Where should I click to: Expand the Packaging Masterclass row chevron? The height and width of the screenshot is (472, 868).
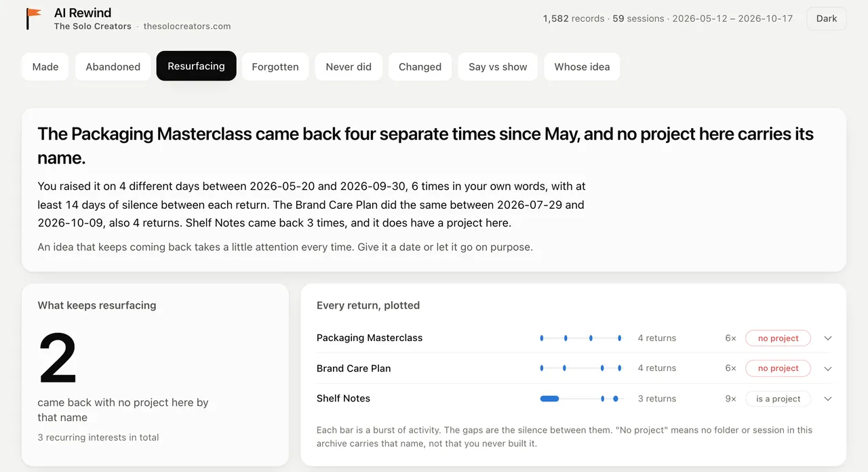coord(828,338)
